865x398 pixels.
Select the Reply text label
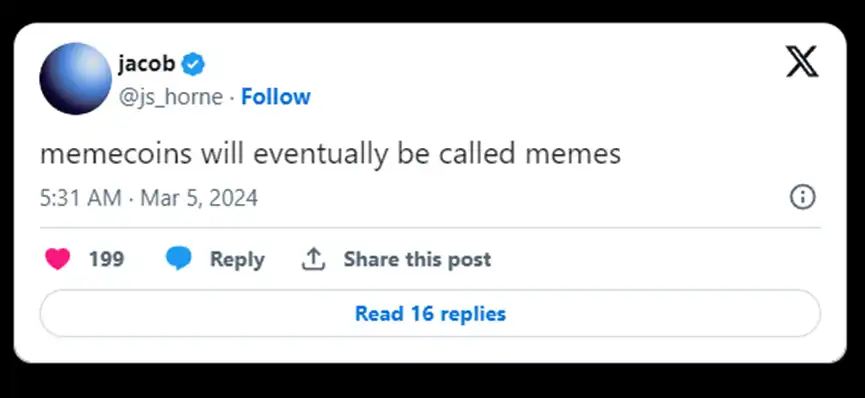pyautogui.click(x=237, y=259)
